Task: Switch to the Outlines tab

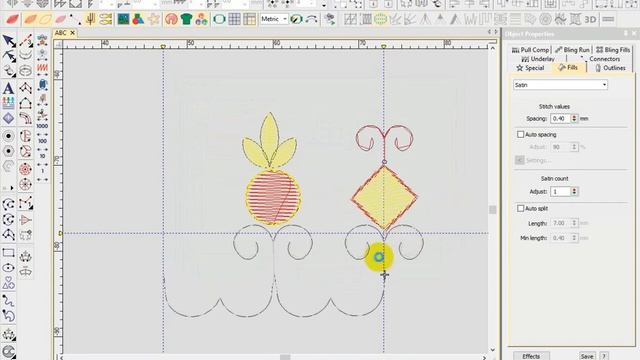Action: (611, 68)
